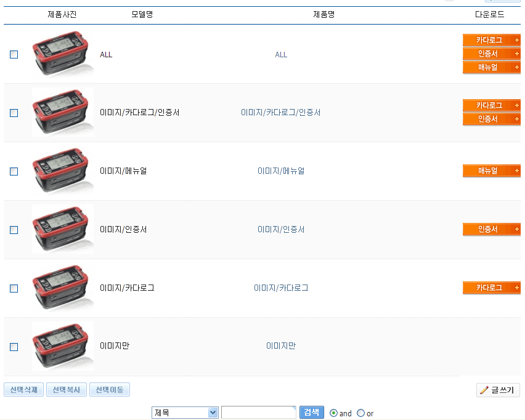525x420 pixels.
Task: Check the checkbox for the ALL row
Action: [14, 54]
